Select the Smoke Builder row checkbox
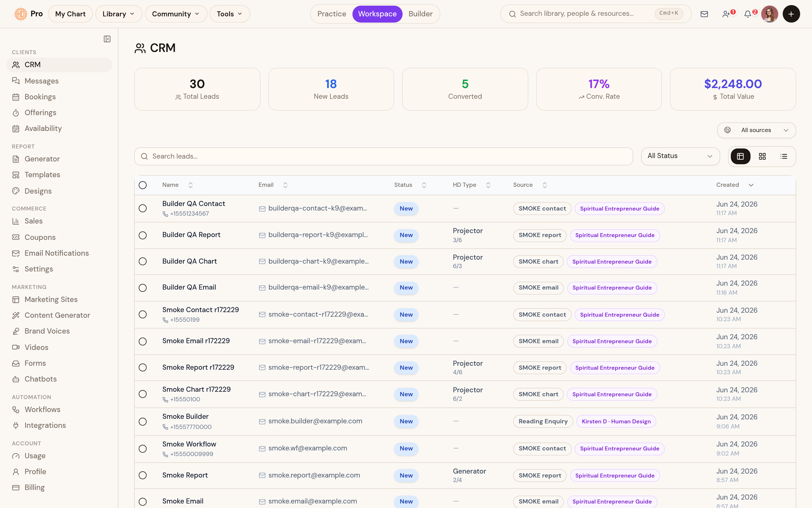This screenshot has width=812, height=508. click(x=143, y=422)
